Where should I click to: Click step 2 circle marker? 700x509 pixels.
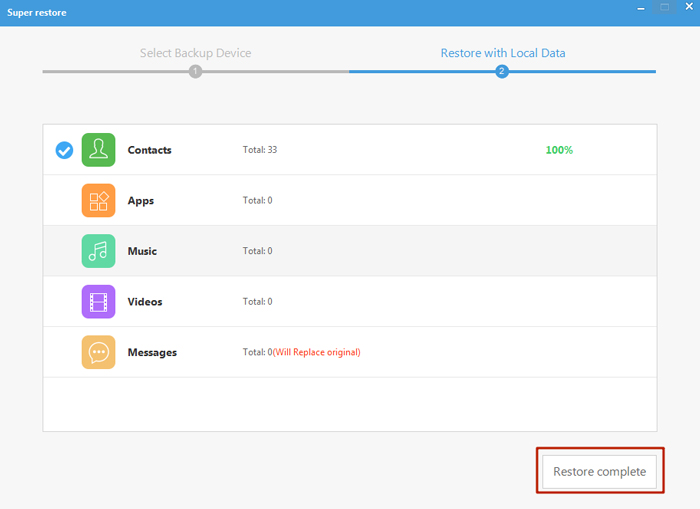(x=502, y=71)
